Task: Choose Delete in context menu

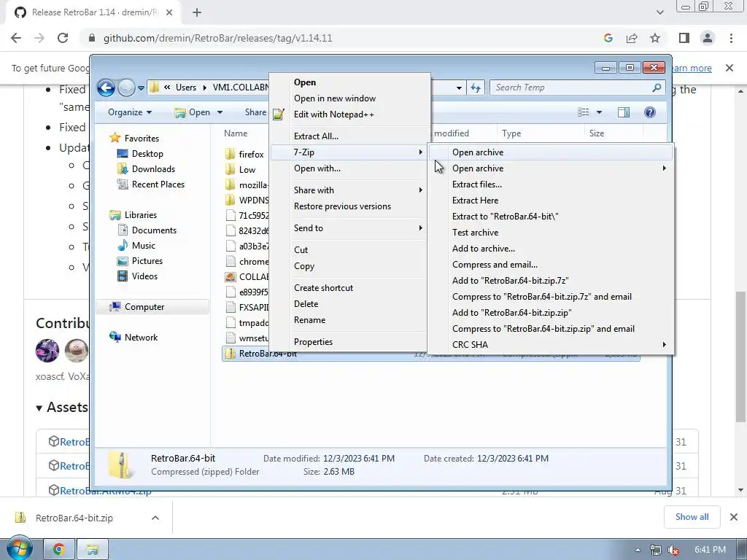Action: point(349,304)
